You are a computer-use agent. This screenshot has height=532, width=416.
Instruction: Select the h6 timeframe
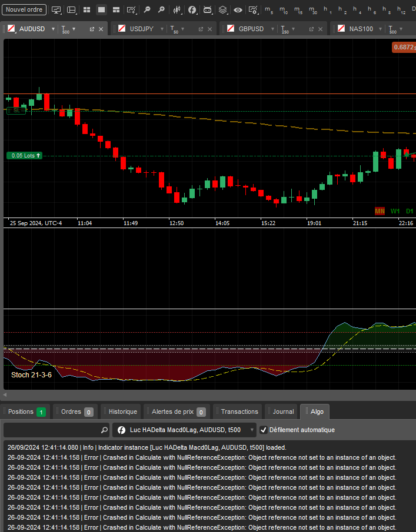click(x=371, y=10)
